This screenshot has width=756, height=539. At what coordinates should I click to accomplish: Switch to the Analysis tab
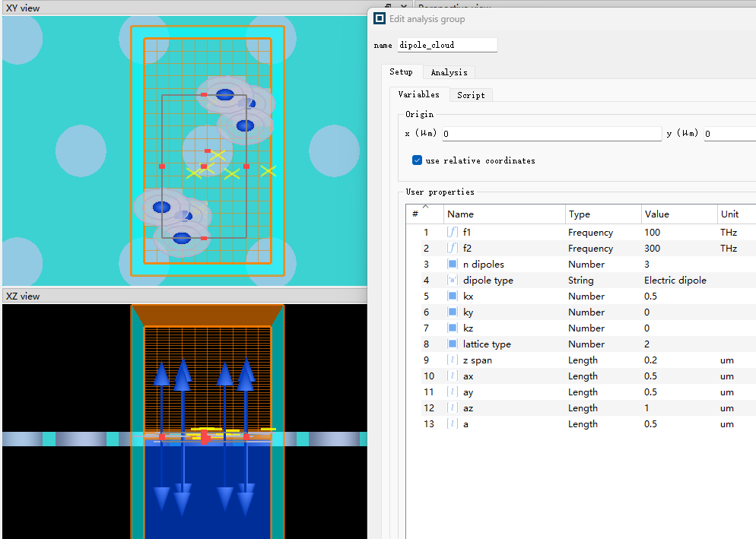point(449,72)
